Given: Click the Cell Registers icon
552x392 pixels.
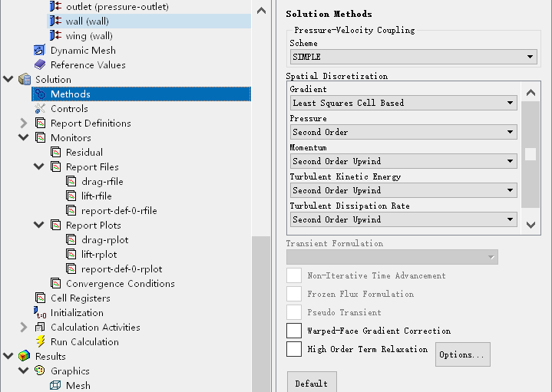Looking at the screenshot, I should (x=41, y=298).
